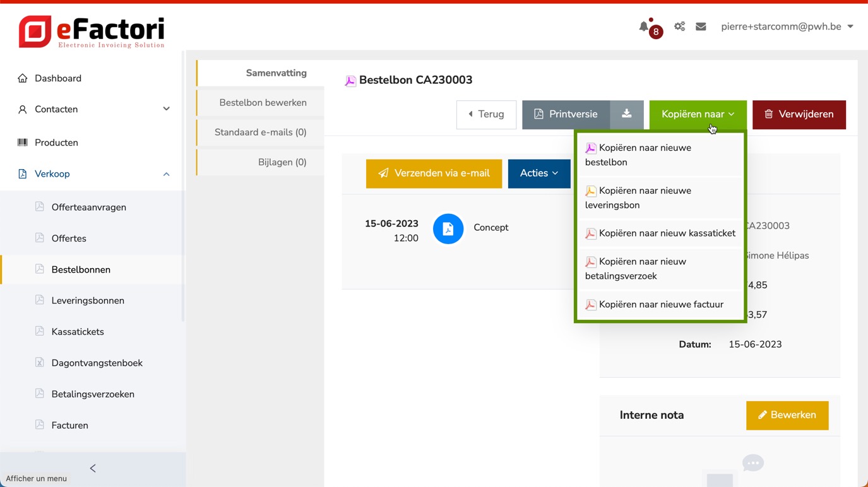Switch to the Bestelbon bewerken tab
The width and height of the screenshot is (868, 487).
tap(263, 103)
